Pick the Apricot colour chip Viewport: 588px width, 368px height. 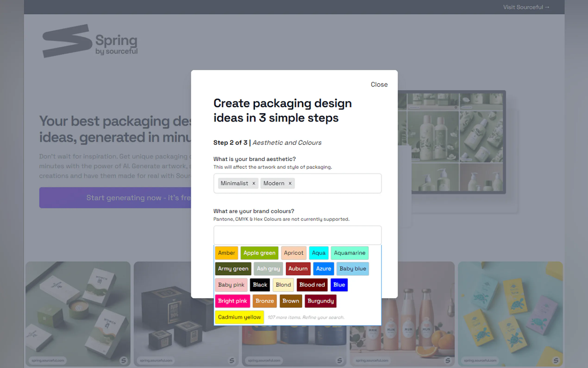pyautogui.click(x=293, y=253)
